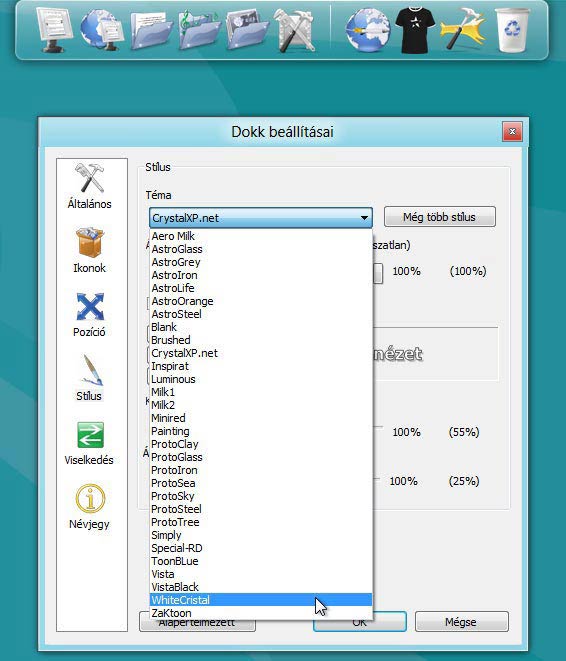
Task: Open the network globe with monitor dock icon
Action: (102, 30)
